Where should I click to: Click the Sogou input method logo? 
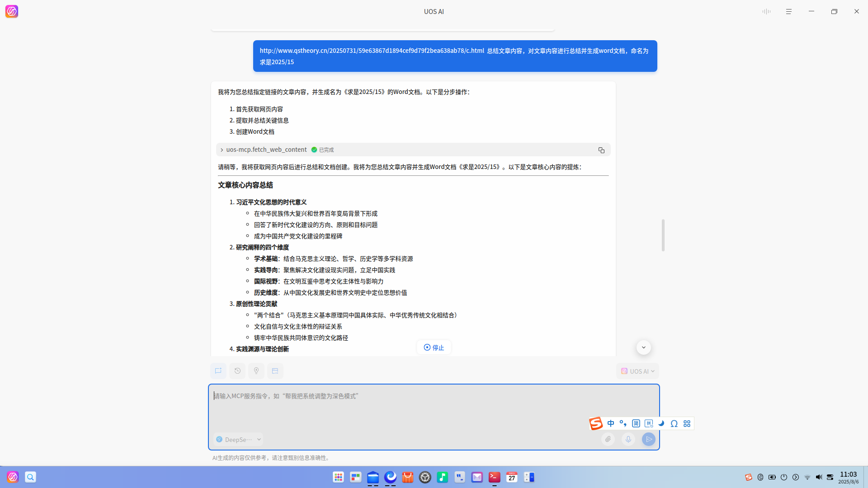596,423
